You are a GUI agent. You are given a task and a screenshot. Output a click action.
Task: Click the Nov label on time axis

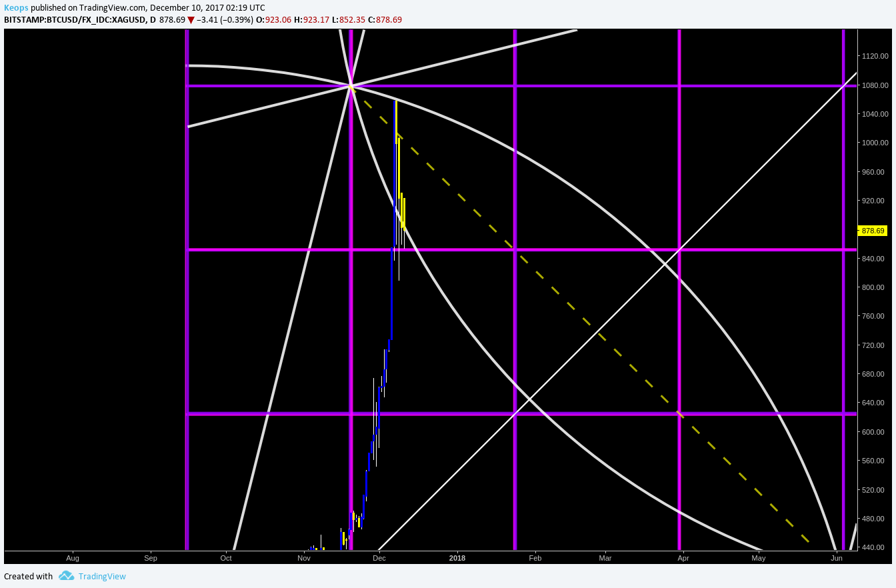(304, 557)
